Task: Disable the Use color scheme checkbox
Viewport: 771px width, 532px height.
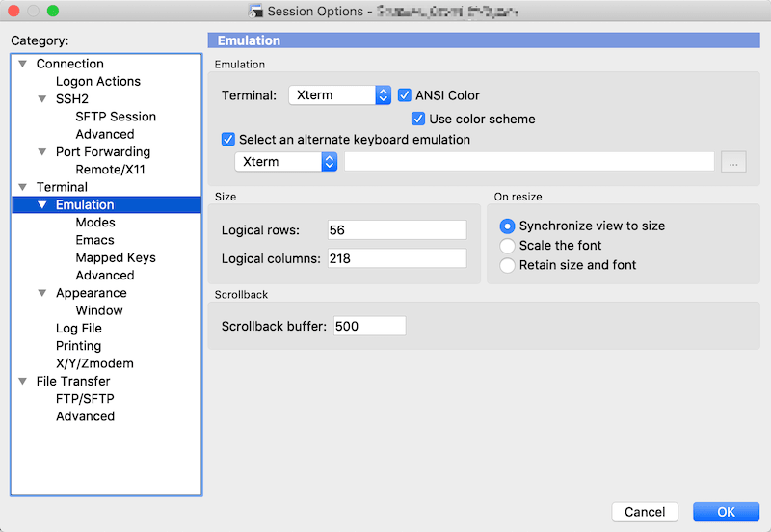Action: [418, 119]
